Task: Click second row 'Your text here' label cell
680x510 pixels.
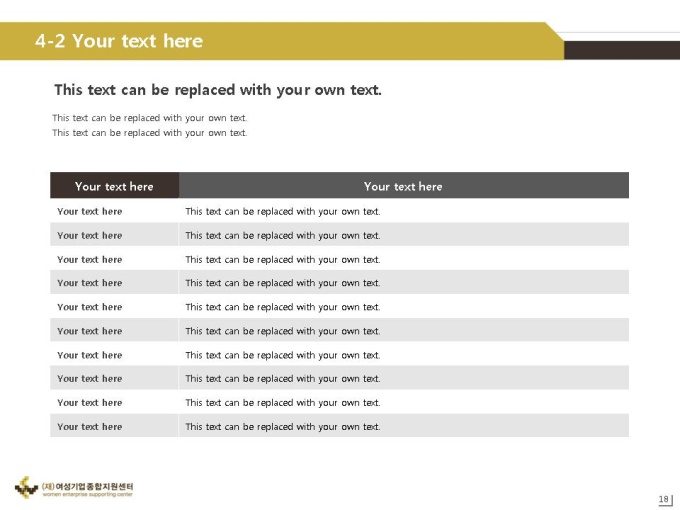Action: click(x=114, y=235)
